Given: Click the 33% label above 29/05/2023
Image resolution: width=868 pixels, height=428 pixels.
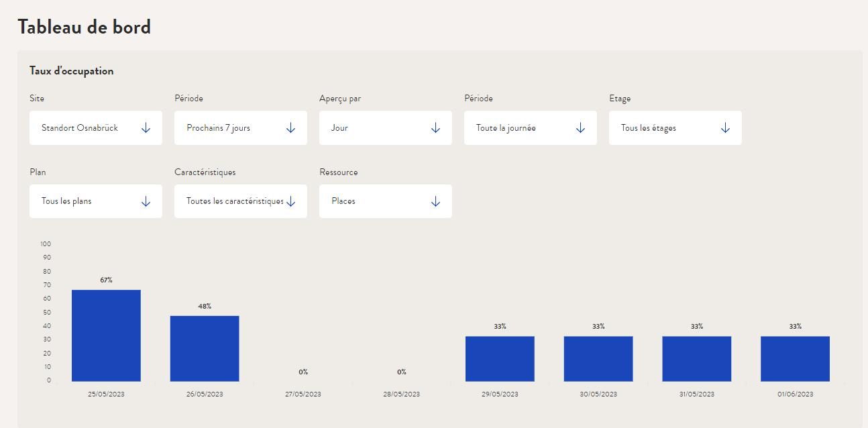Looking at the screenshot, I should [500, 326].
